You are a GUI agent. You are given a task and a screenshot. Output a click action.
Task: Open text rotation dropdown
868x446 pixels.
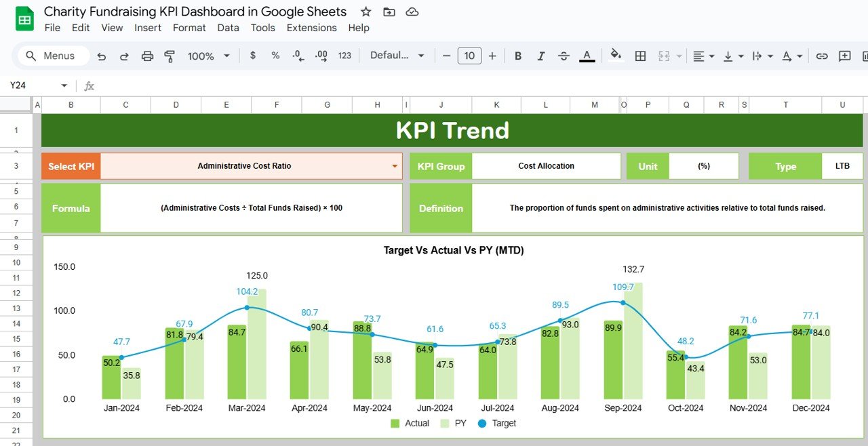coord(792,56)
